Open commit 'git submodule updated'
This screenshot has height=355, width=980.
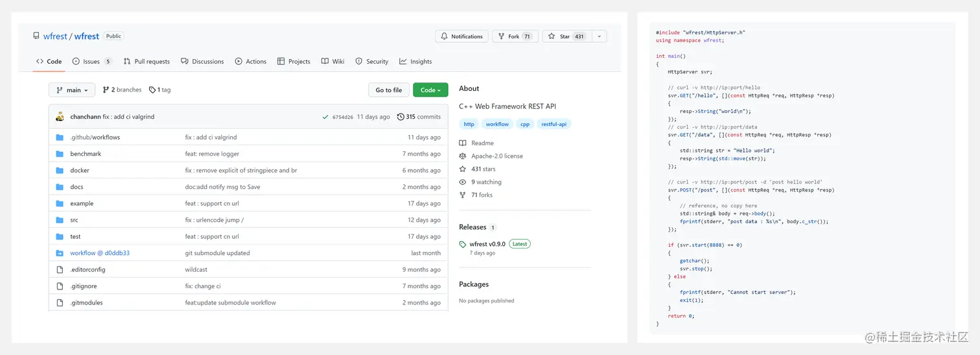click(x=217, y=253)
